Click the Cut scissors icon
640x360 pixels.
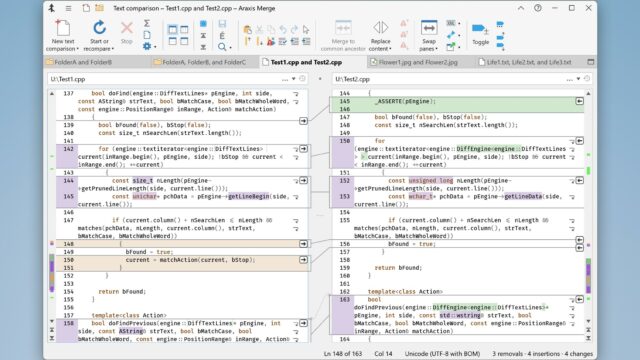pos(259,29)
